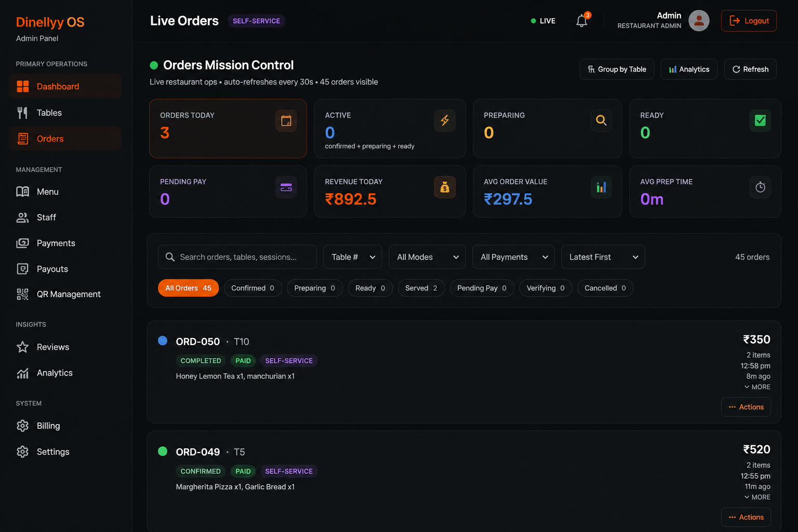Click the Orders Today stat card
Image resolution: width=798 pixels, height=532 pixels.
228,128
